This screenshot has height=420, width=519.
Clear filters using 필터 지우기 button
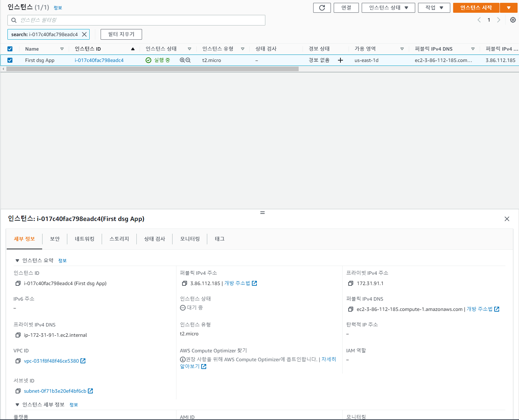point(121,34)
